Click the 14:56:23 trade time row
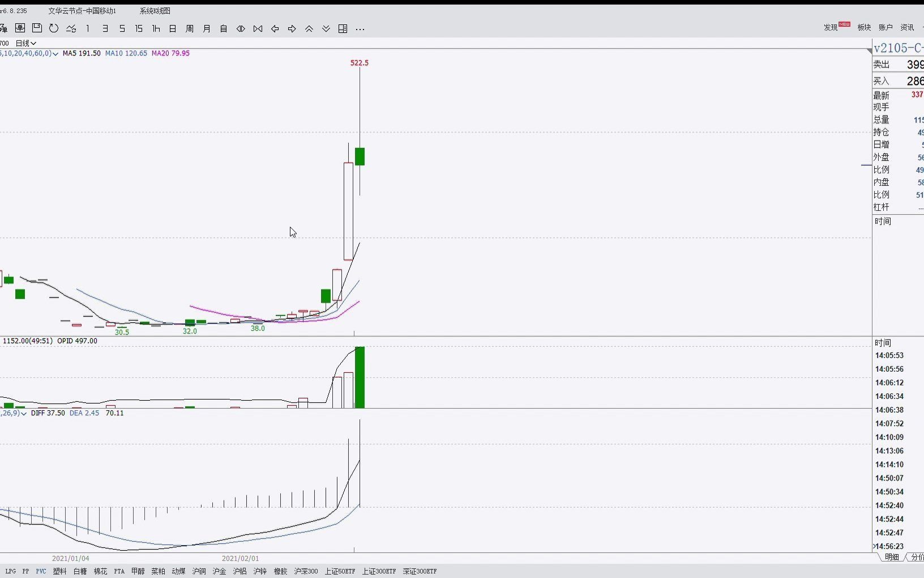Image resolution: width=924 pixels, height=578 pixels. pyautogui.click(x=889, y=546)
